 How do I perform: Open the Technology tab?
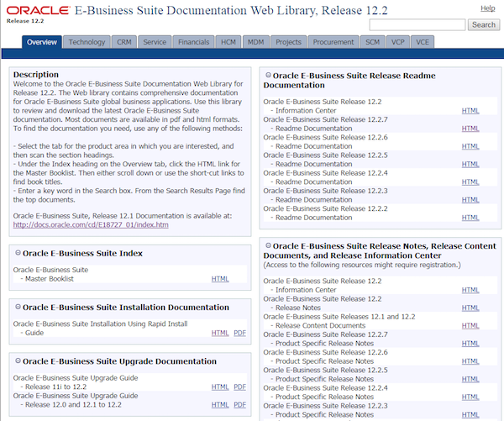(87, 42)
